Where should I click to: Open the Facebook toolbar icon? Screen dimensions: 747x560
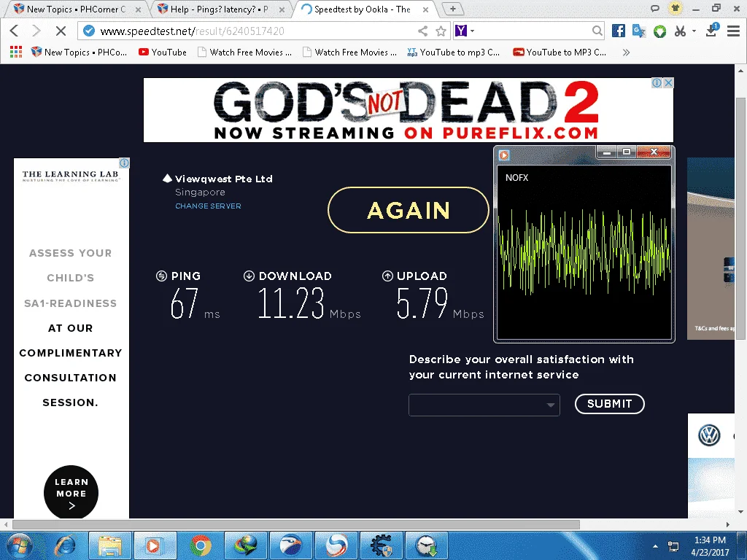619,31
